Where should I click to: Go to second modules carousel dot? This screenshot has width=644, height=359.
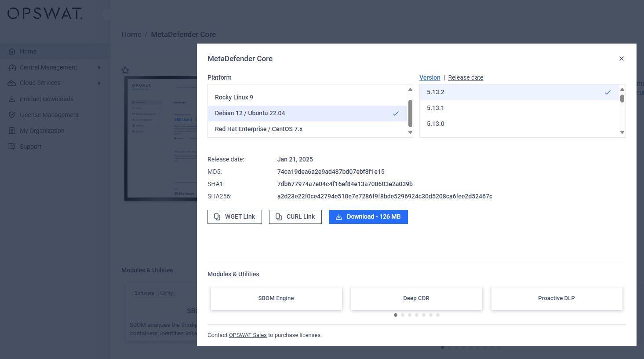pos(403,315)
